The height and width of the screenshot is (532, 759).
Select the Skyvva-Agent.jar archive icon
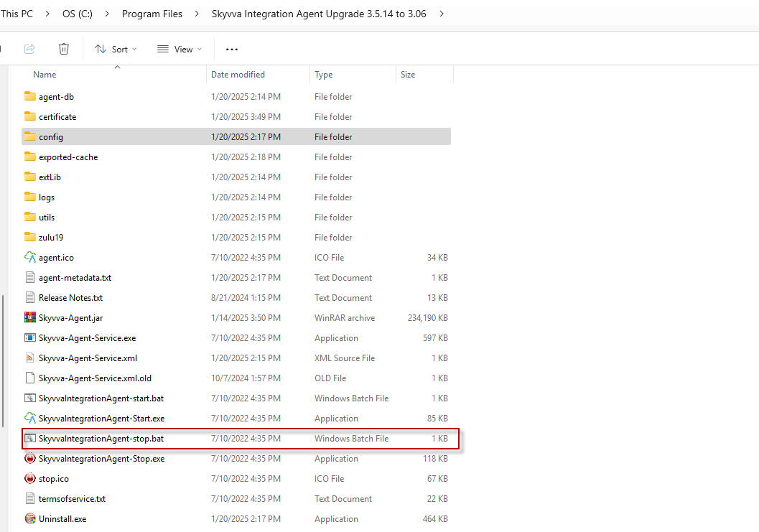30,317
